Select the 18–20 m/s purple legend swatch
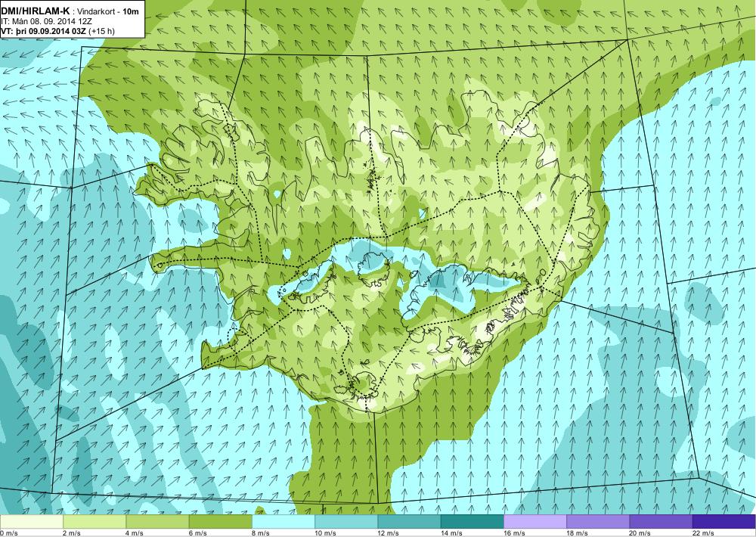756x537 pixels. click(598, 522)
